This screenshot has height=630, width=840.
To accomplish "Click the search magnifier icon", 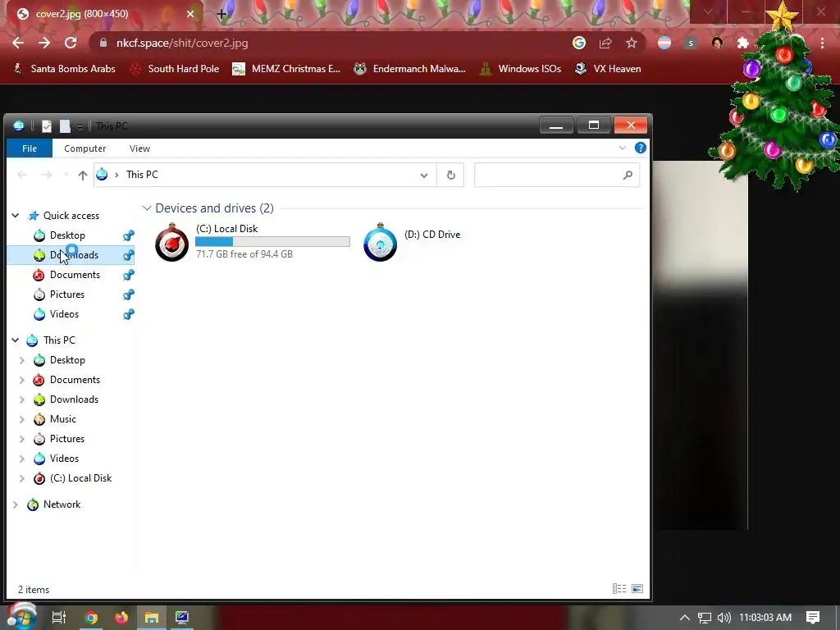I will click(x=628, y=176).
